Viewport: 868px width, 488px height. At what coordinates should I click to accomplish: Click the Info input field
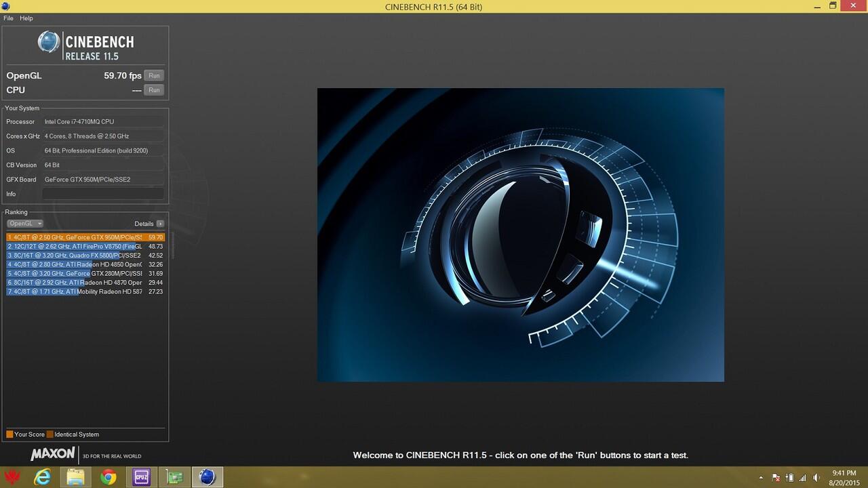[103, 194]
